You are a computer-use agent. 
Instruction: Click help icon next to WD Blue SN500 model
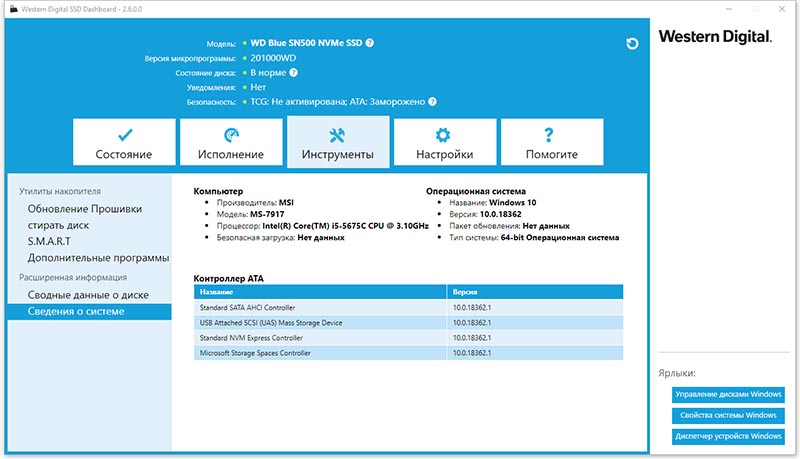(x=370, y=43)
